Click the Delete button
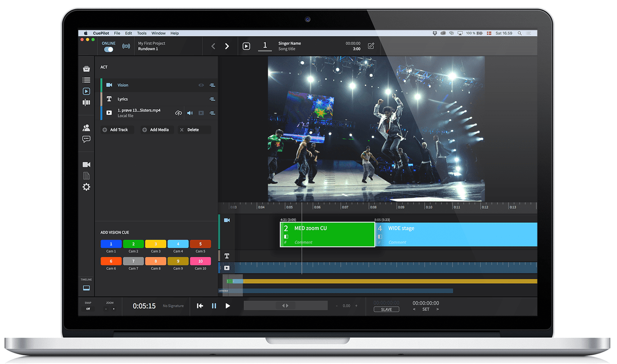617x364 pixels. pyautogui.click(x=194, y=130)
